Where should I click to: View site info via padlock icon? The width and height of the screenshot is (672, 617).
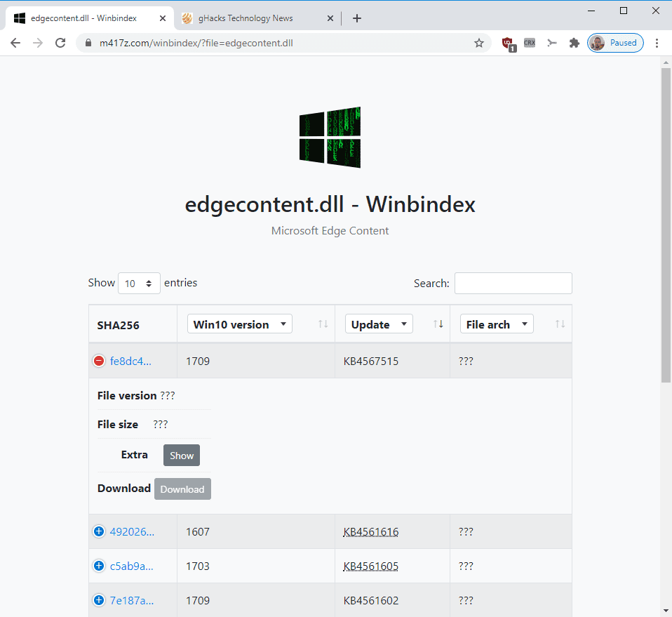click(x=88, y=43)
